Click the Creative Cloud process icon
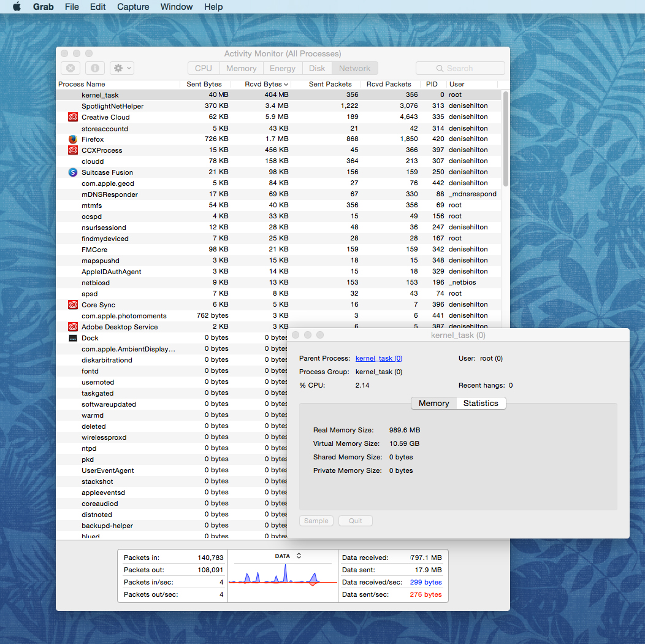The height and width of the screenshot is (644, 645). pyautogui.click(x=73, y=117)
